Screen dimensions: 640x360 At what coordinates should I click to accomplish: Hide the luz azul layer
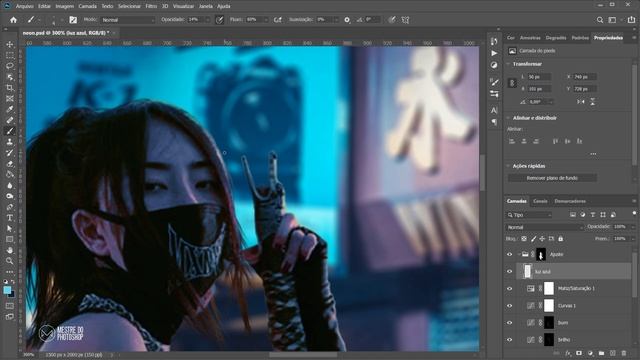509,271
